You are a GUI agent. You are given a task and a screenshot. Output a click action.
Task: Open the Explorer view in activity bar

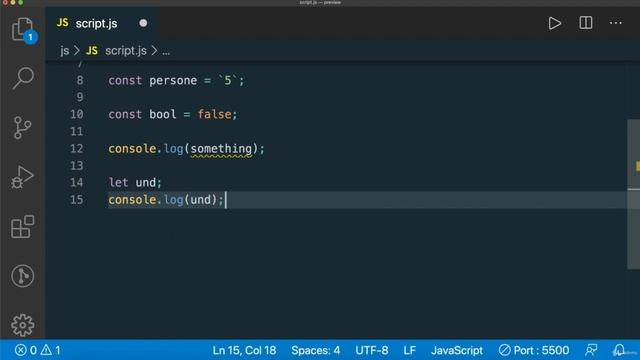pos(22,29)
